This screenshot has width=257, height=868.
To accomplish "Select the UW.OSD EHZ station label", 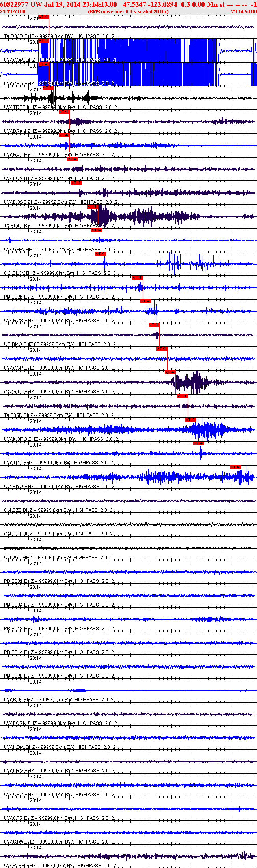I will 19,84.
